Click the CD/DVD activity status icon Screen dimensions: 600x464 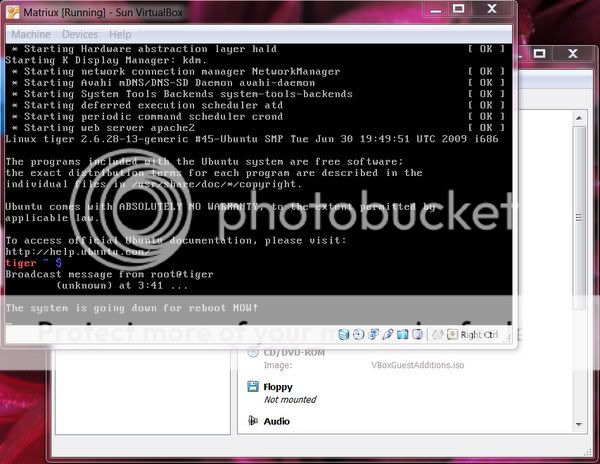coord(359,335)
